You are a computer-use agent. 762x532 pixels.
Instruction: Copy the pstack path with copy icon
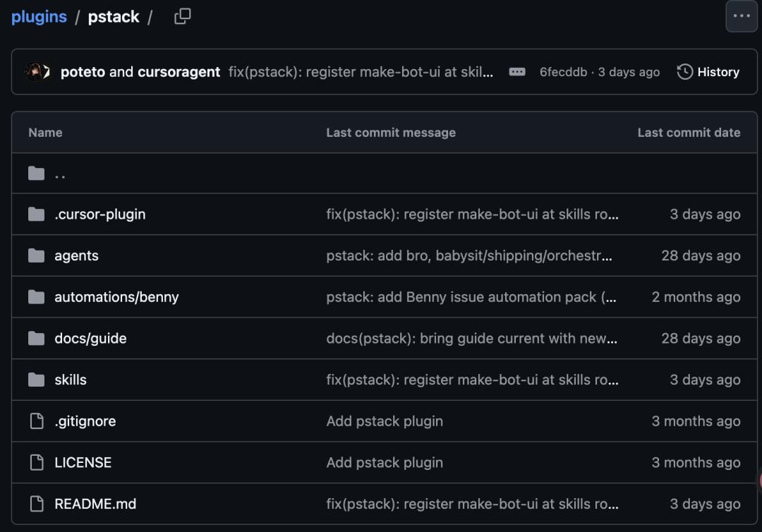coord(182,16)
